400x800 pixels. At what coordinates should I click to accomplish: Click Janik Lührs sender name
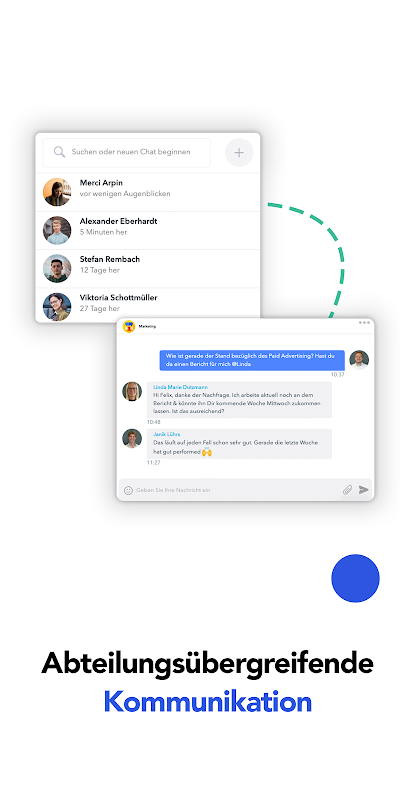[x=166, y=434]
